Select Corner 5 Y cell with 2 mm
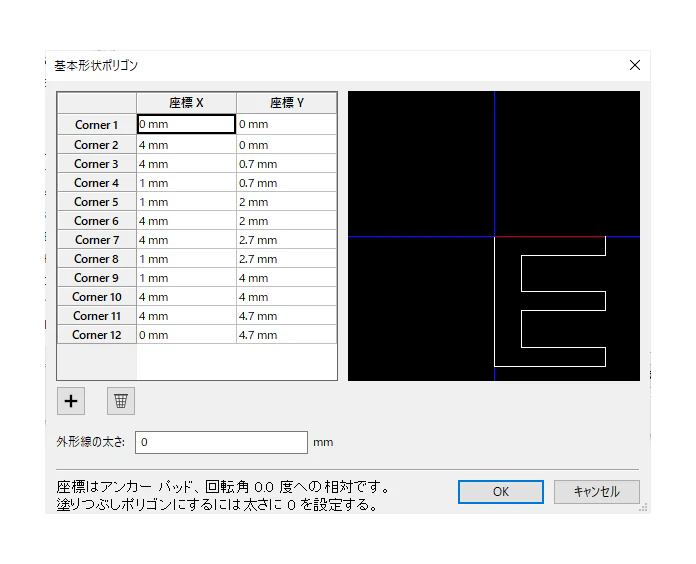Screen dimensions: 696x564 click(287, 202)
